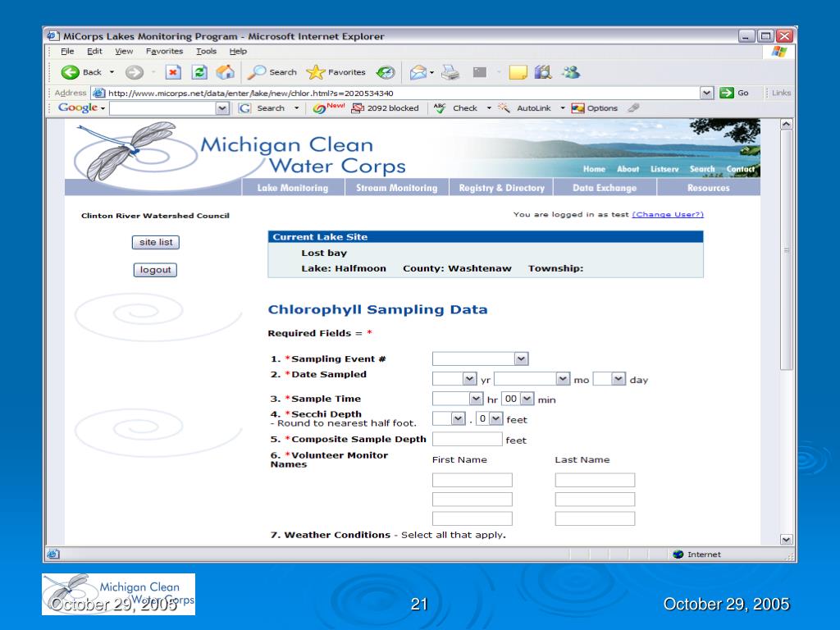Viewport: 840px width, 630px height.
Task: Click the About header link
Action: coord(628,169)
